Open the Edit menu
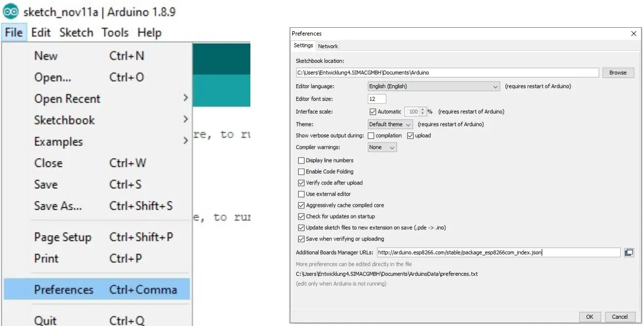644x326 pixels. pos(41,33)
